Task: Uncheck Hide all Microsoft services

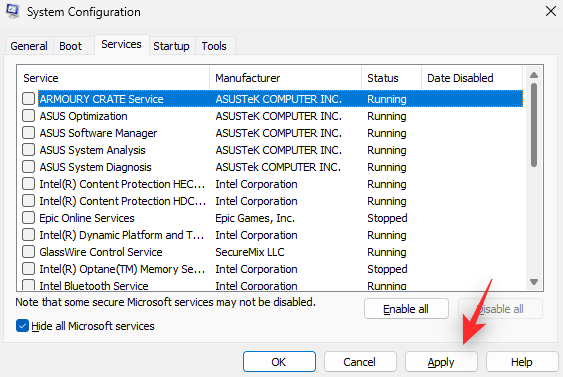Action: [x=22, y=326]
